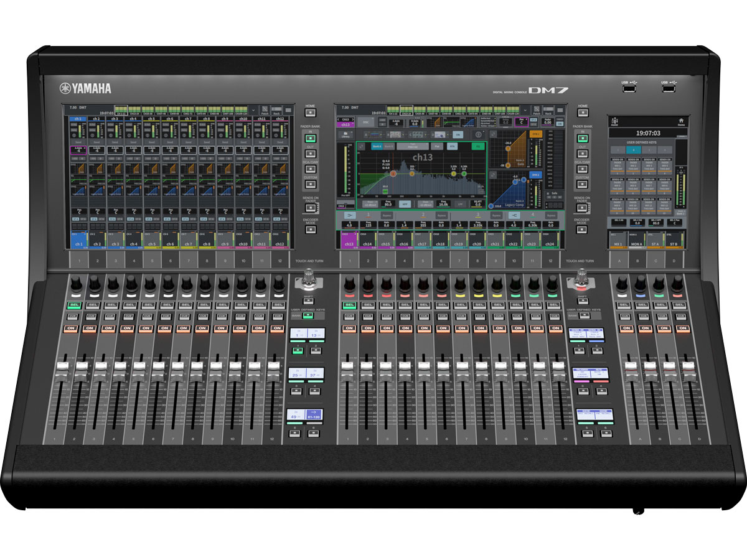Hit the HOME key beside the center screen
The height and width of the screenshot is (560, 747).
583,113
